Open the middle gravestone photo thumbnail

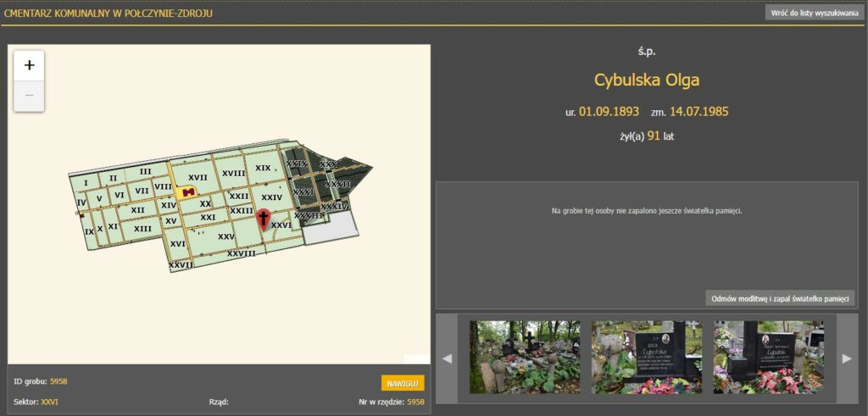click(646, 357)
